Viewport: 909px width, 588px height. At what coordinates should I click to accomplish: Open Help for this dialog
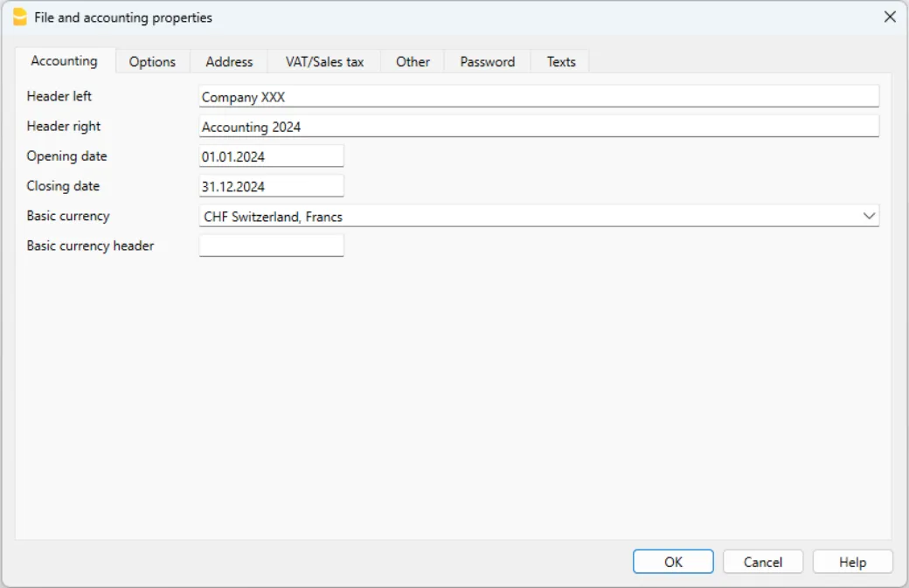click(x=852, y=562)
